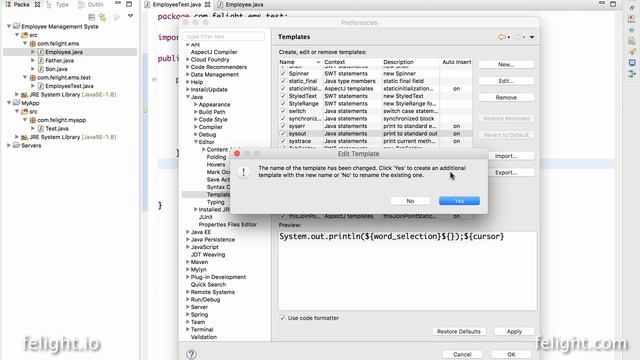Open the Templates page view menu arrow
Viewport: 640px width, 360px height.
pos(532,37)
